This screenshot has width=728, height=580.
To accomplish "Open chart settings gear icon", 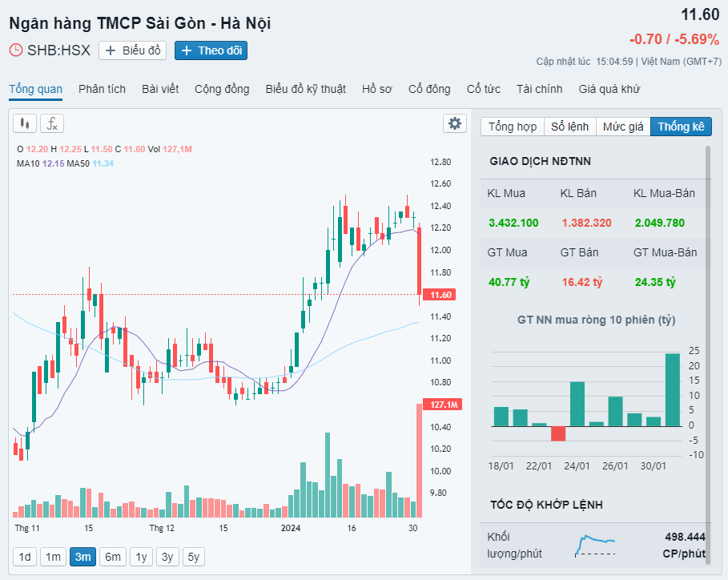I will click(455, 123).
